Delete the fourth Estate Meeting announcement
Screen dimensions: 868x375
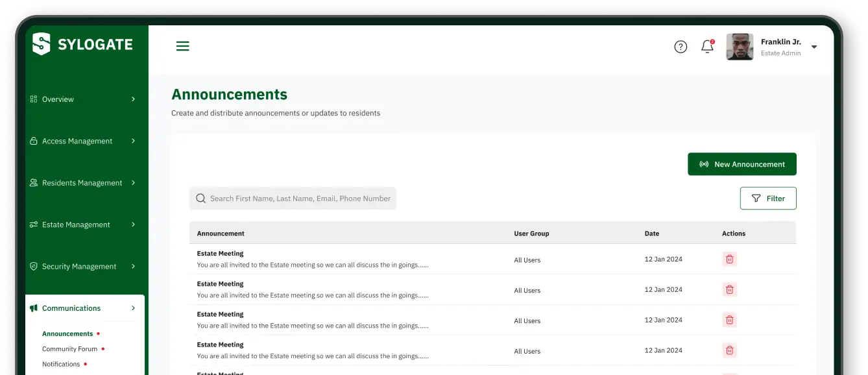pos(729,350)
